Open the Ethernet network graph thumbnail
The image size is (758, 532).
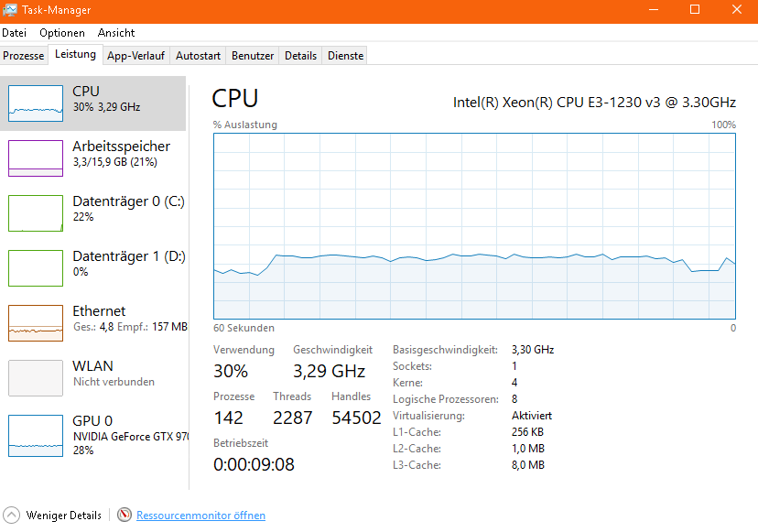click(x=36, y=322)
